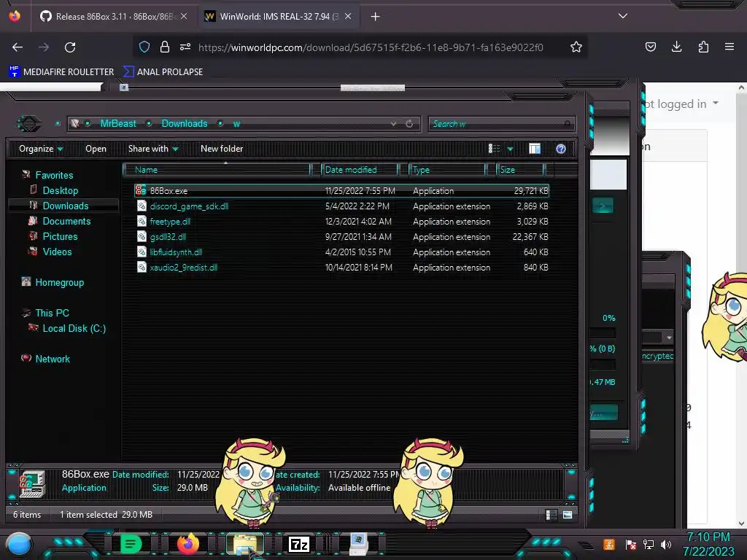Save page to Pocket
The height and width of the screenshot is (560, 747).
pyautogui.click(x=650, y=47)
